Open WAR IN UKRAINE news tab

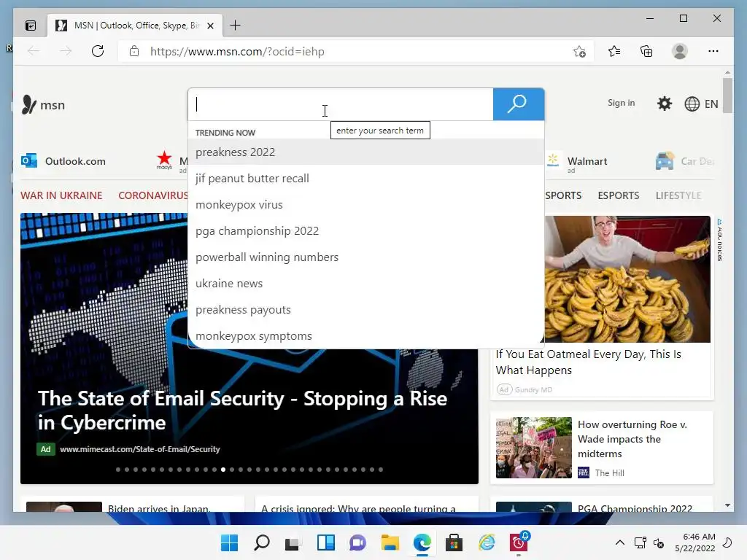[61, 195]
